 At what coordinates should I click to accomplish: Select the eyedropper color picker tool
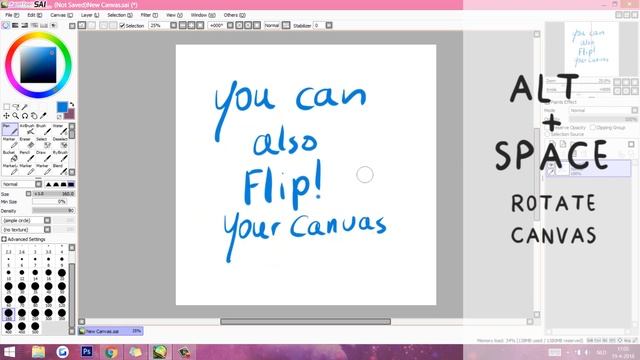point(43,116)
